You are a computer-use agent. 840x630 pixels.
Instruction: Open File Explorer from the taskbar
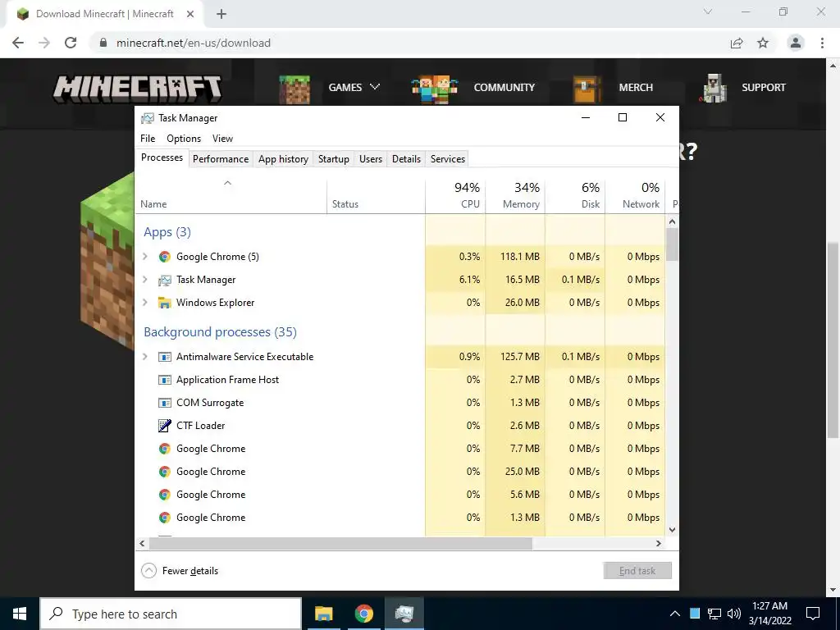pyautogui.click(x=323, y=614)
